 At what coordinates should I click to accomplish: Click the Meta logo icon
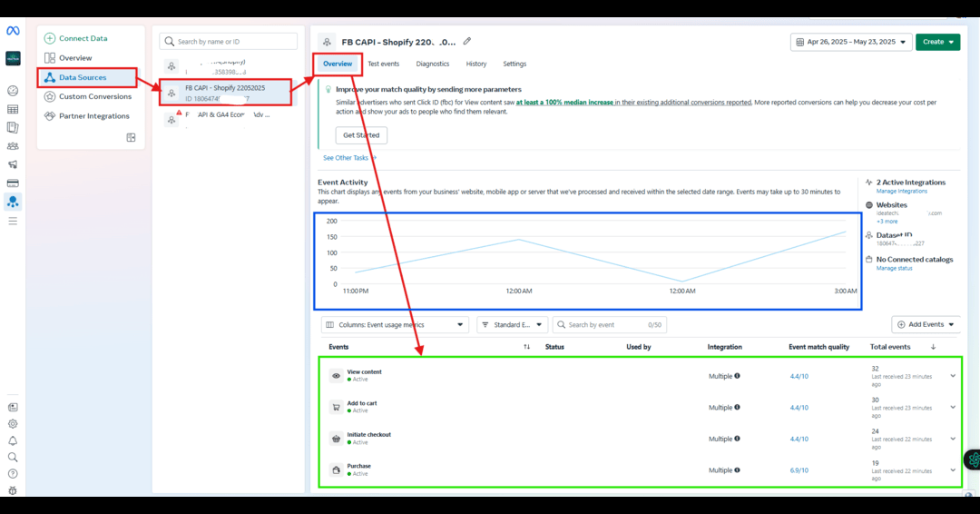point(13,31)
